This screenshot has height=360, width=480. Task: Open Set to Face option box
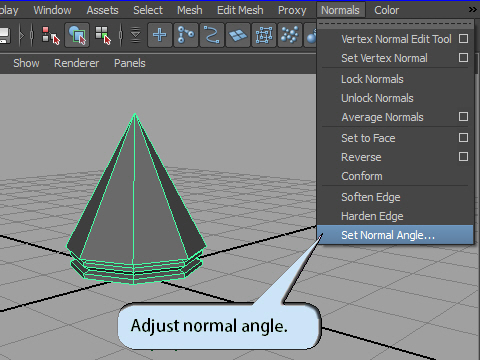tap(463, 138)
